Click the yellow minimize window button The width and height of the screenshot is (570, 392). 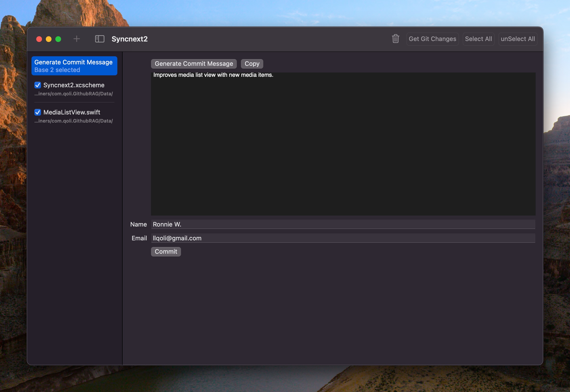(49, 39)
